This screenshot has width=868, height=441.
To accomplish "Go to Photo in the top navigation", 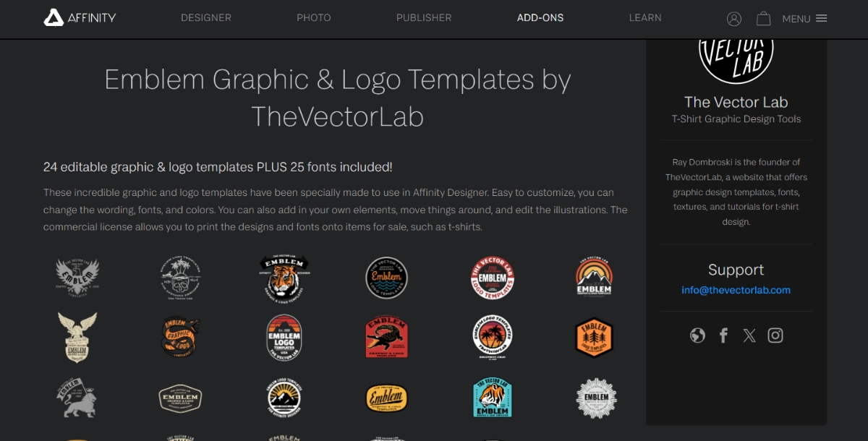I will [x=314, y=18].
